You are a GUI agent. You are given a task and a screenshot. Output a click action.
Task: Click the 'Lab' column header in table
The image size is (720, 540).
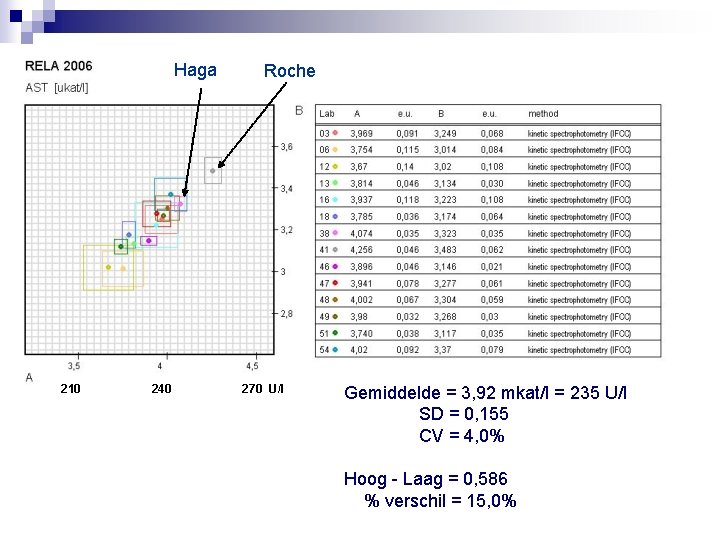coord(327,113)
